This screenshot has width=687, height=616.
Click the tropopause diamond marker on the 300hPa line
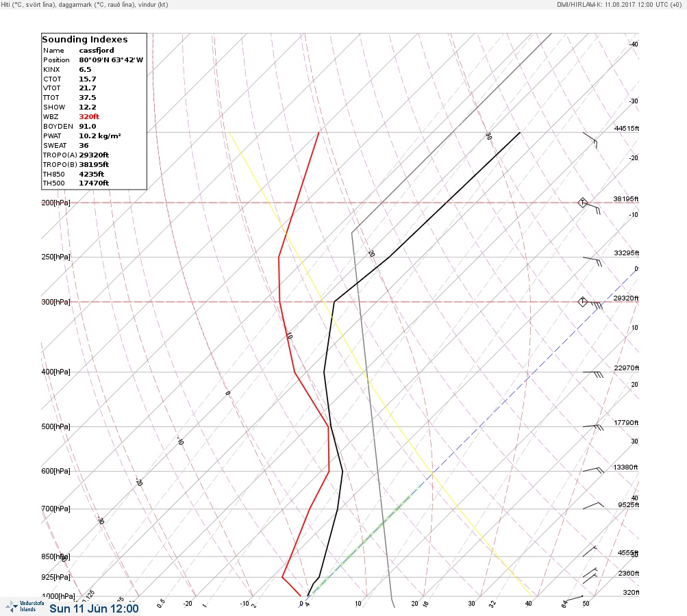582,302
